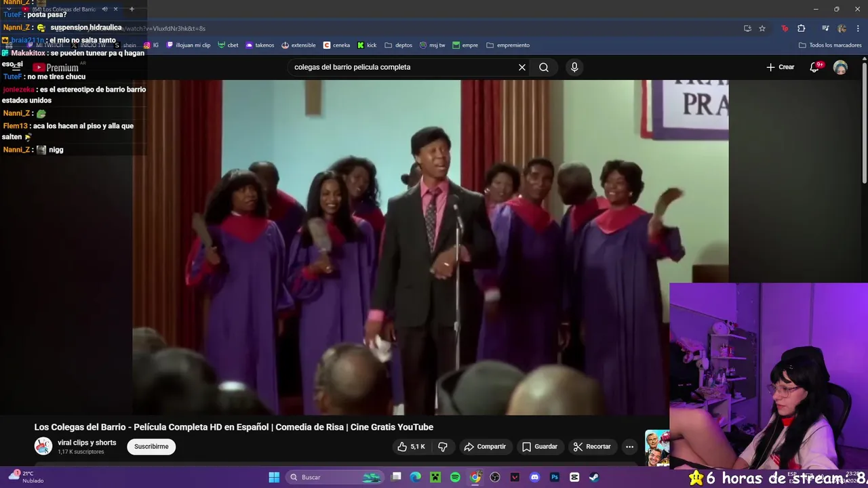The width and height of the screenshot is (868, 488).
Task: Open OBS Studio from taskbar
Action: pyautogui.click(x=495, y=477)
